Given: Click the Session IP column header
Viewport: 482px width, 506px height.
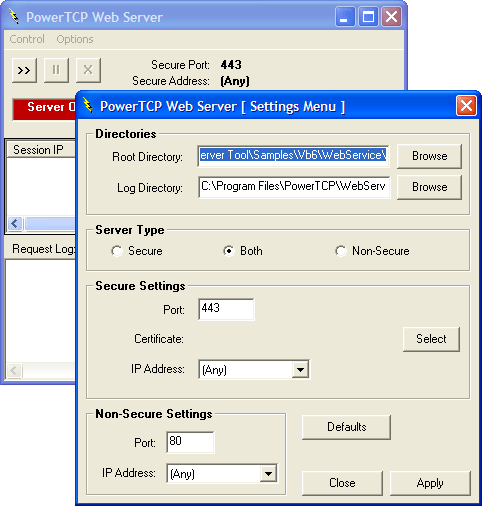Looking at the screenshot, I should click(40, 150).
